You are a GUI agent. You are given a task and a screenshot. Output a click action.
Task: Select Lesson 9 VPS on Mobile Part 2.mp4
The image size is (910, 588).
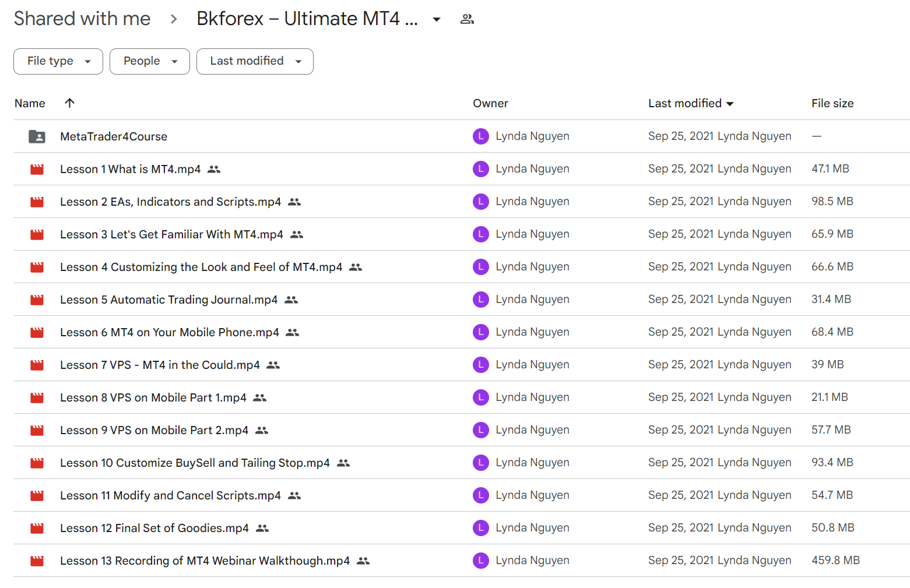154,430
